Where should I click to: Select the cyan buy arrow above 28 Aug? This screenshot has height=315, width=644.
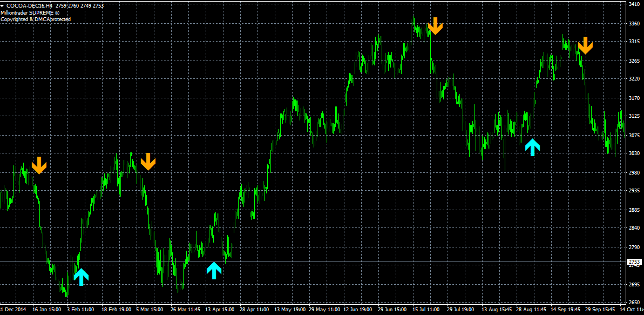click(x=533, y=147)
